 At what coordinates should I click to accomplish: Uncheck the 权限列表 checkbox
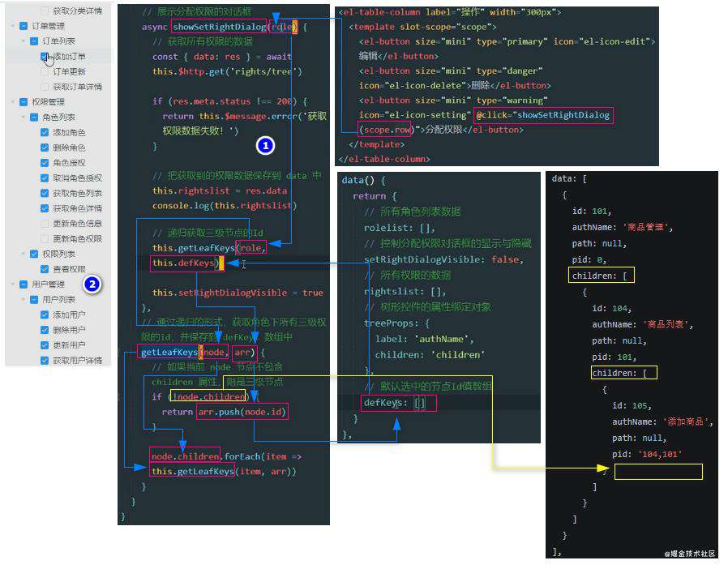34,254
